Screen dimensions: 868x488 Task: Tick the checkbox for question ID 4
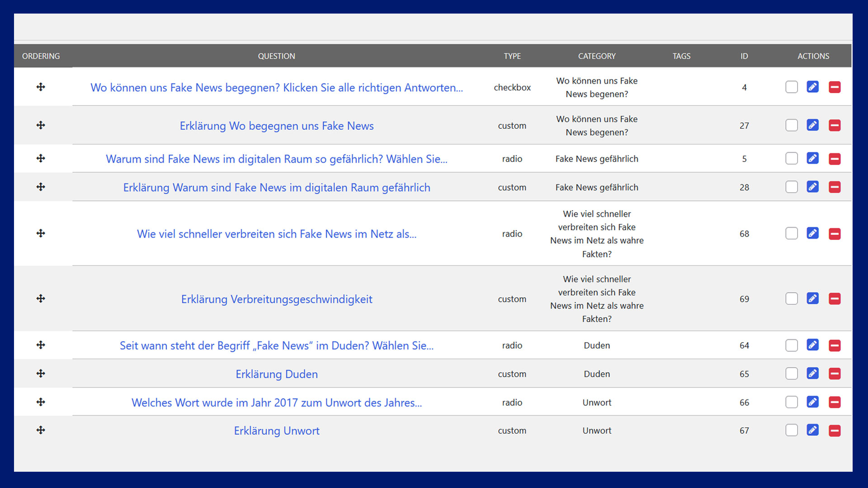point(792,87)
